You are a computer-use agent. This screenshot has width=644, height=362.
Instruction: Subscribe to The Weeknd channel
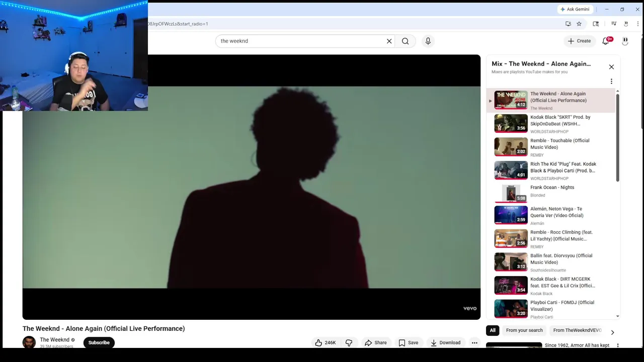point(99,342)
